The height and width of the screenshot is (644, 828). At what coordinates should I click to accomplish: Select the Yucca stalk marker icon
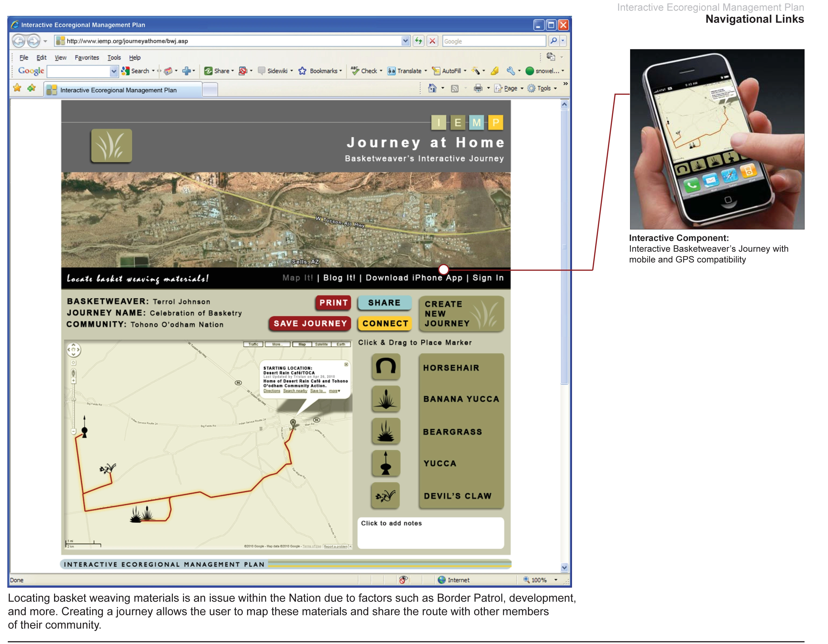386,463
